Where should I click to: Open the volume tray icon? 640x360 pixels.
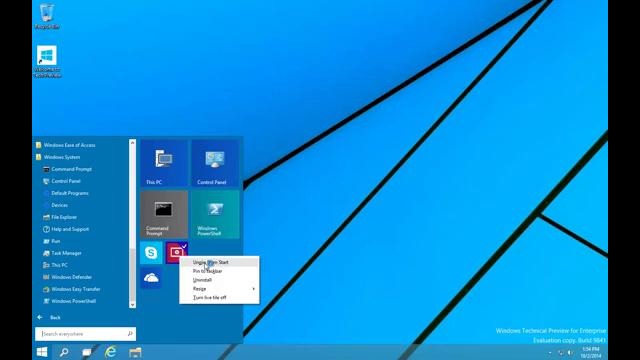(x=570, y=353)
